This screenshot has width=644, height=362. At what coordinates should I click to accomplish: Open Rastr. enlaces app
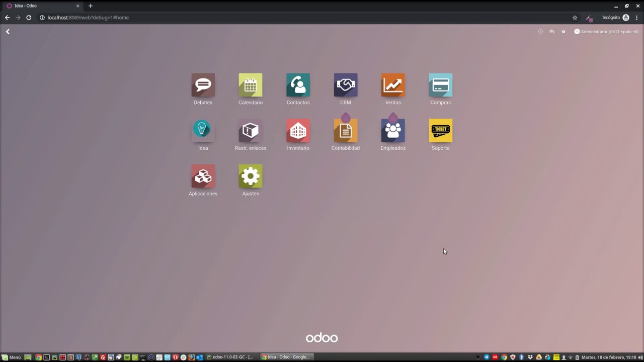pyautogui.click(x=251, y=135)
